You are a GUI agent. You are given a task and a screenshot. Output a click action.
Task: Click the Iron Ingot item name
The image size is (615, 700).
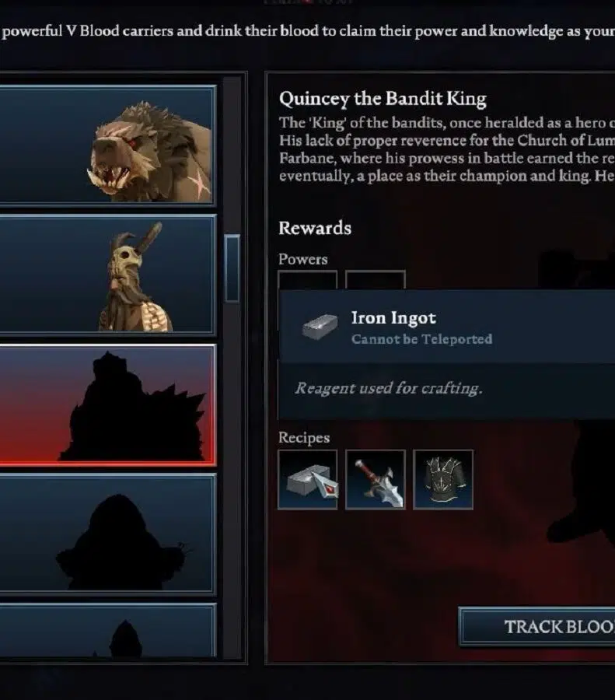(393, 318)
